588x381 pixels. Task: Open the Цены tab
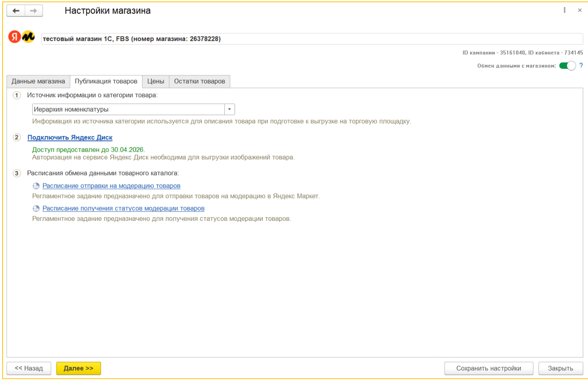pos(156,81)
